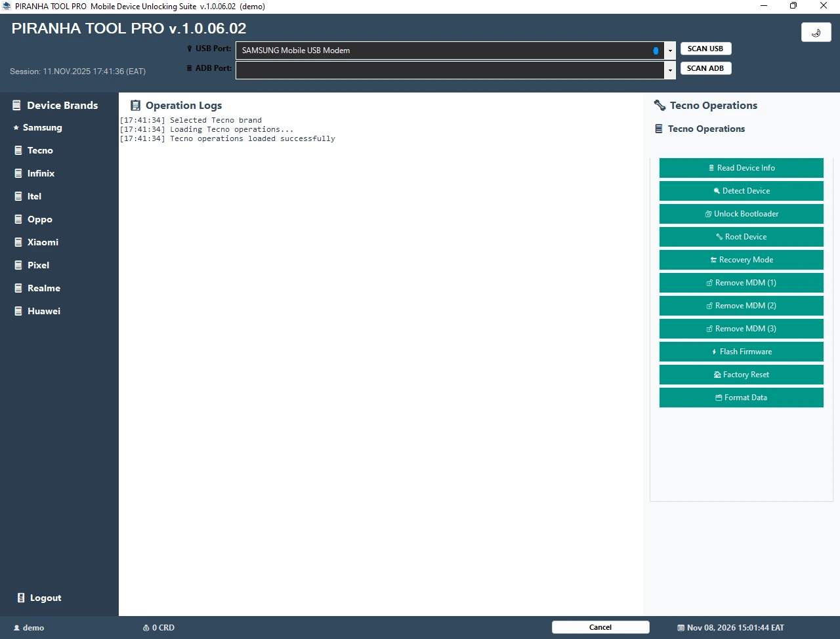Click the Operation Logs clipboard icon
This screenshot has height=639, width=840.
[136, 106]
